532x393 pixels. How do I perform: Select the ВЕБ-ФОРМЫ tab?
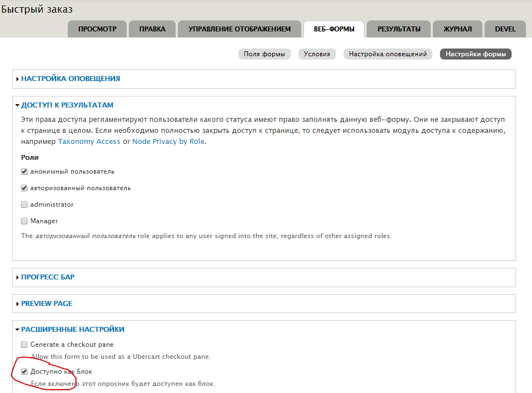334,29
